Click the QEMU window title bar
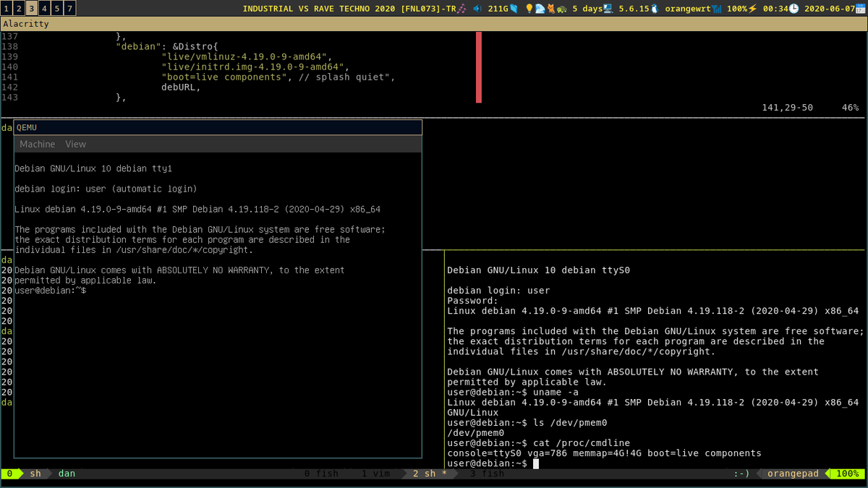The image size is (868, 488). tap(218, 127)
